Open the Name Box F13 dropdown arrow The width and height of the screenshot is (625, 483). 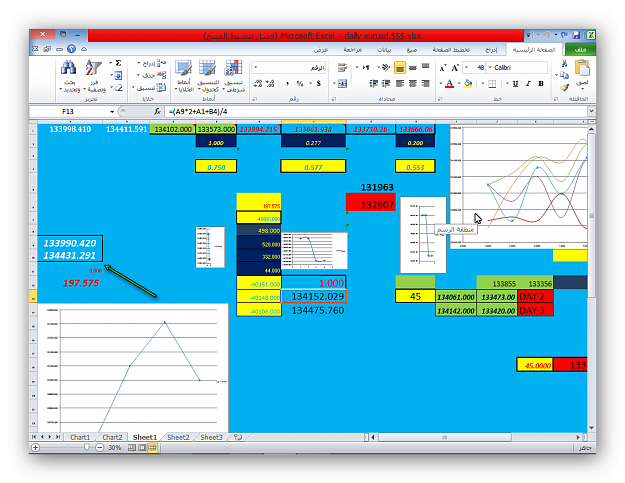[x=112, y=112]
